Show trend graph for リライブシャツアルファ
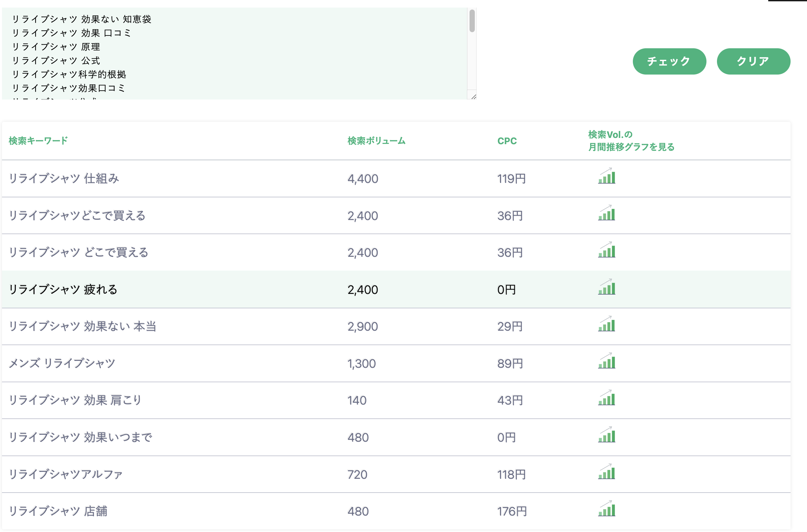The image size is (807, 532). tap(607, 472)
